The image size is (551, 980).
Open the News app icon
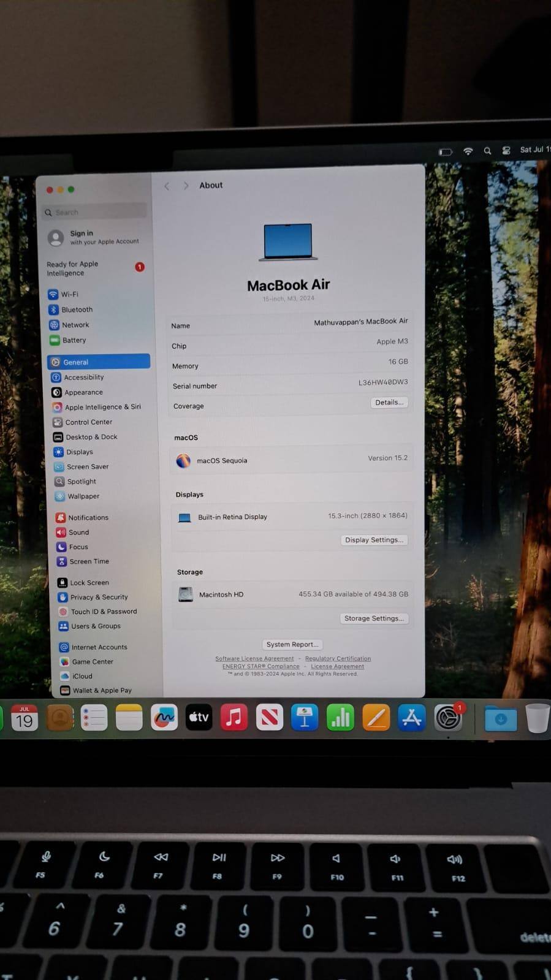coord(269,717)
